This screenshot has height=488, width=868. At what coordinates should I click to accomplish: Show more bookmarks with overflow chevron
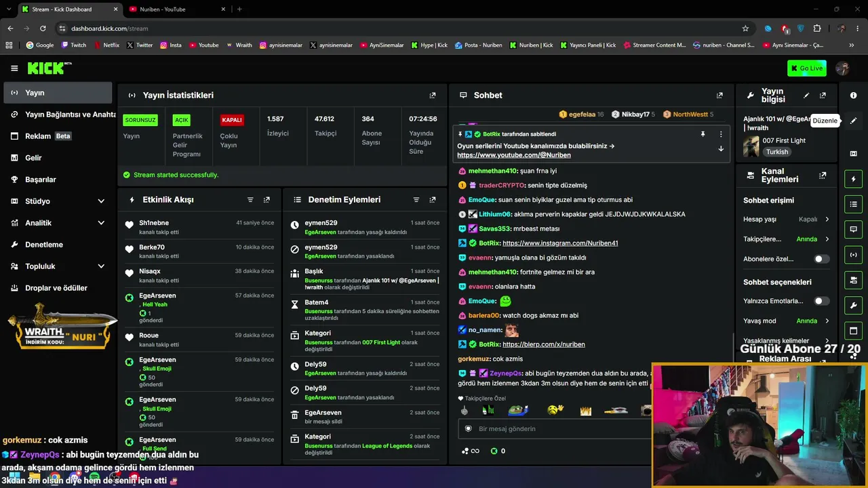pos(851,45)
